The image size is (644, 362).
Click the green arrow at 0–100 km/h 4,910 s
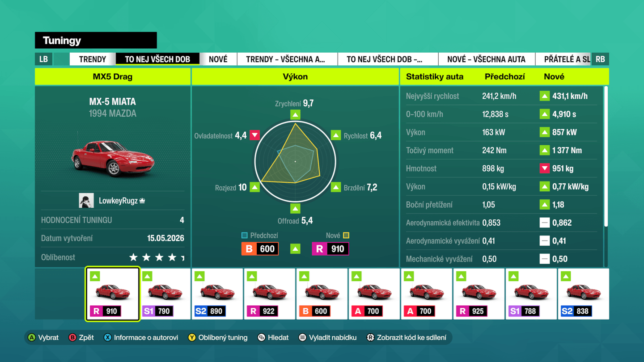[544, 114]
